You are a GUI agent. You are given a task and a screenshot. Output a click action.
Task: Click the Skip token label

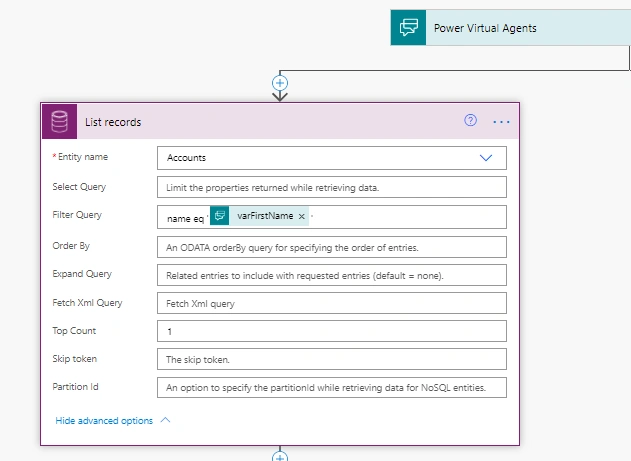click(74, 358)
